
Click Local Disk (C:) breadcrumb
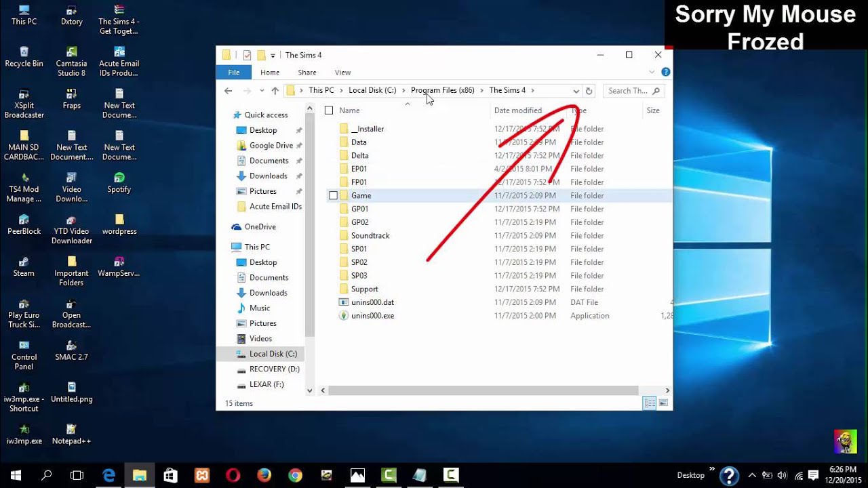point(372,90)
